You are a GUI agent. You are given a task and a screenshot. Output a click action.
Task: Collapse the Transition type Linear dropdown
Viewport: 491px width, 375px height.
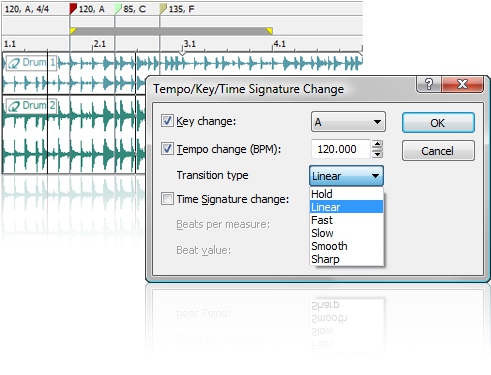pyautogui.click(x=346, y=176)
